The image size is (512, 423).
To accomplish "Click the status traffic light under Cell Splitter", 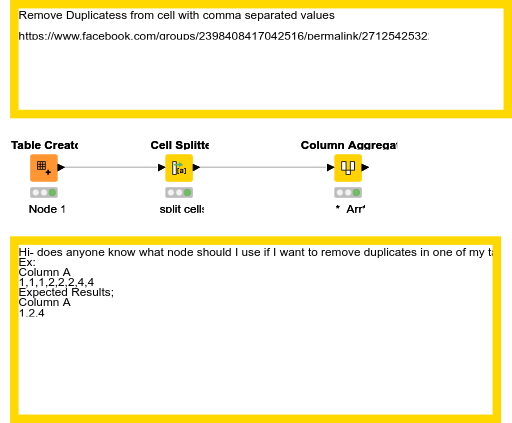I will (x=179, y=193).
